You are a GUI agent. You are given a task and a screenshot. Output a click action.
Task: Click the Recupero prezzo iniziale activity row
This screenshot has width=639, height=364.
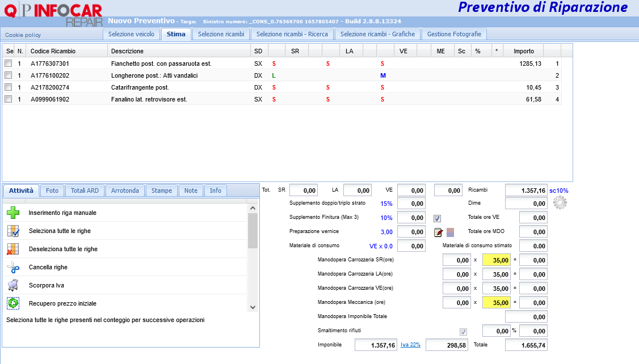(x=125, y=303)
